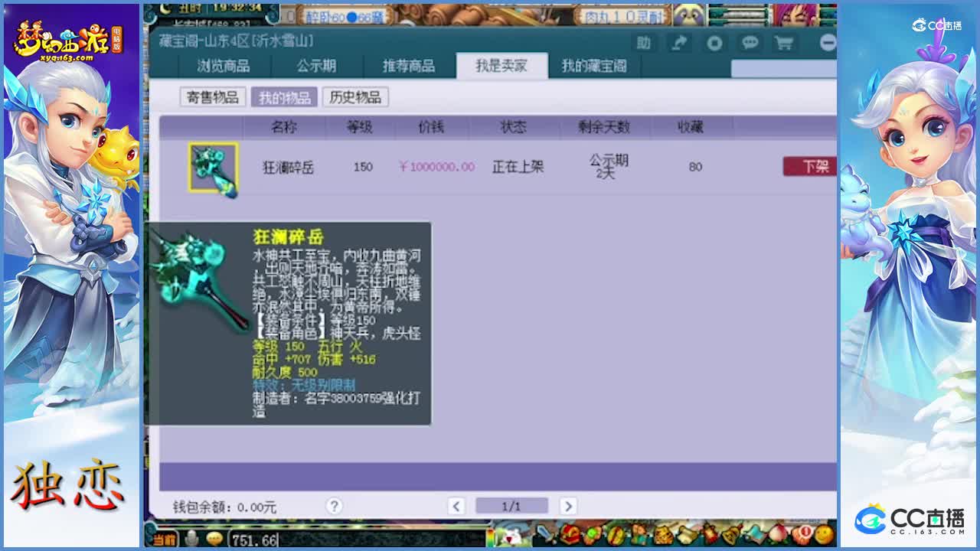Go to next page arrow
Viewport: 980px width, 551px height.
click(x=568, y=506)
